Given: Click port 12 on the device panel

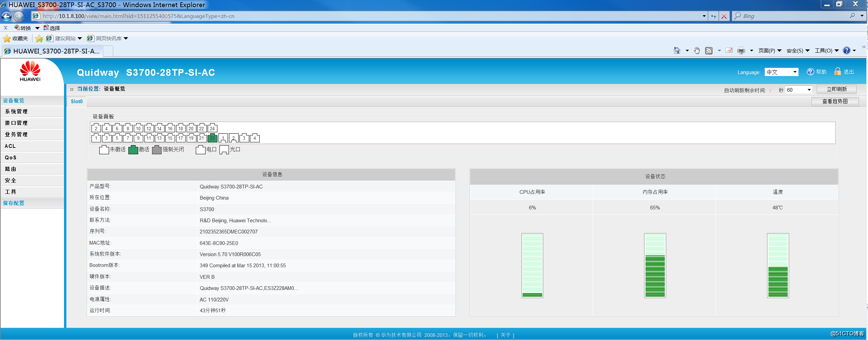Looking at the screenshot, I should pos(149,128).
